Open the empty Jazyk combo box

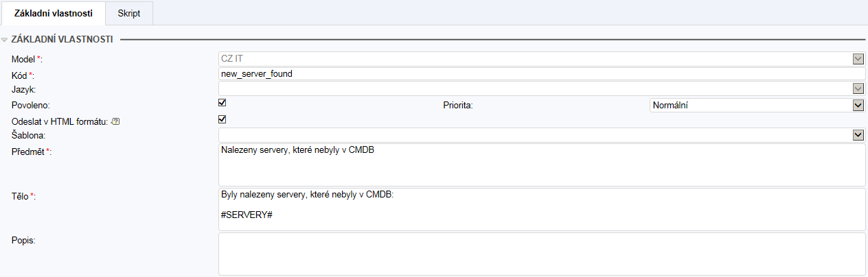pyautogui.click(x=536, y=88)
